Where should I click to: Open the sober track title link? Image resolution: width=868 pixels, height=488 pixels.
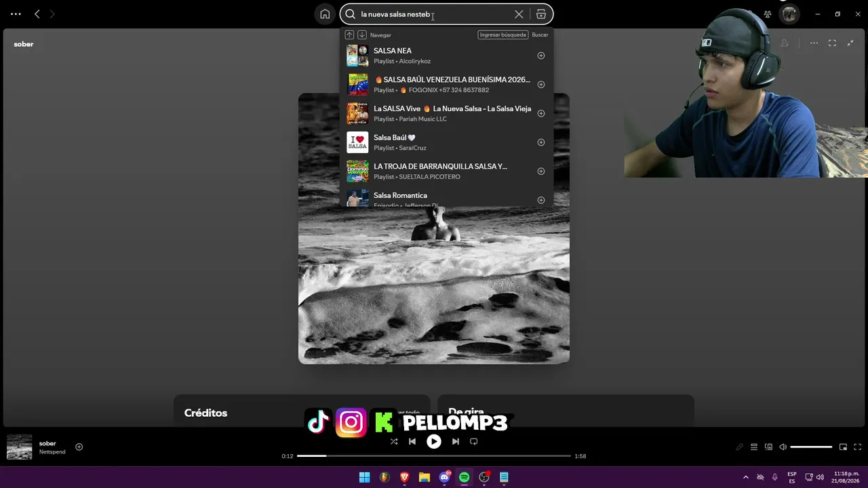click(47, 443)
